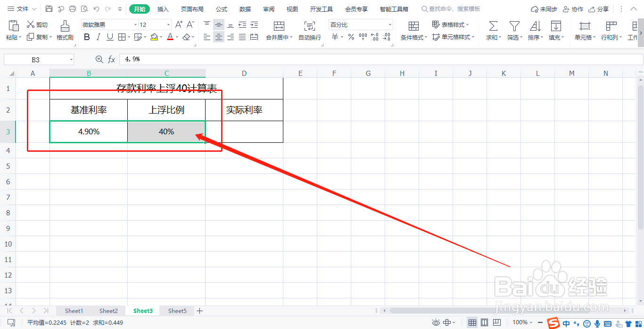This screenshot has height=329, width=644.
Task: Click the AutoWrap text (自动换行) icon
Action: coord(309,29)
